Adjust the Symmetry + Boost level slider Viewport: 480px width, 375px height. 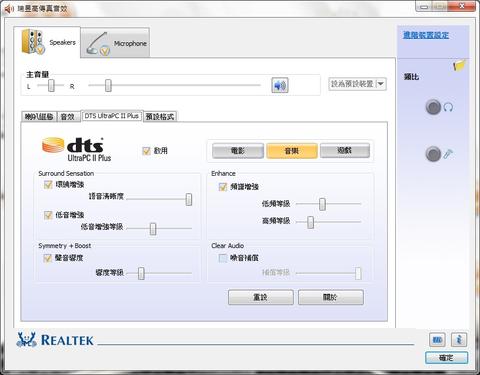141,273
